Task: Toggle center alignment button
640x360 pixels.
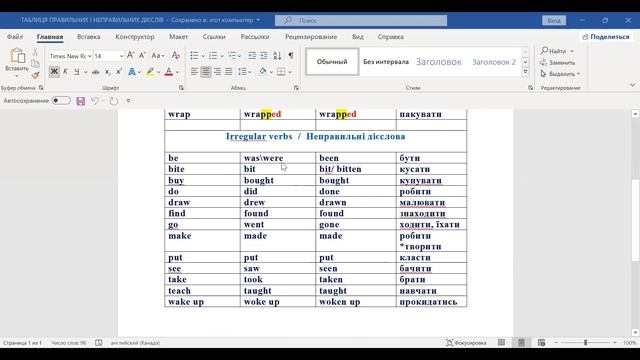Action: tap(206, 72)
